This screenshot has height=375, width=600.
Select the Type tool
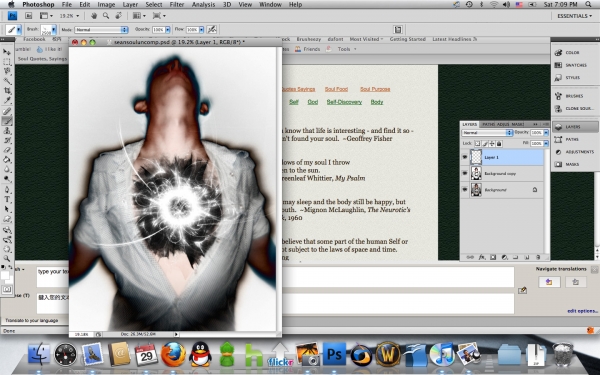pos(7,199)
